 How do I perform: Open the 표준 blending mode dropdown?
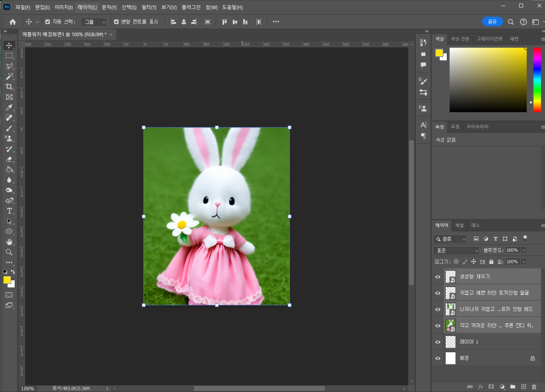pos(456,250)
